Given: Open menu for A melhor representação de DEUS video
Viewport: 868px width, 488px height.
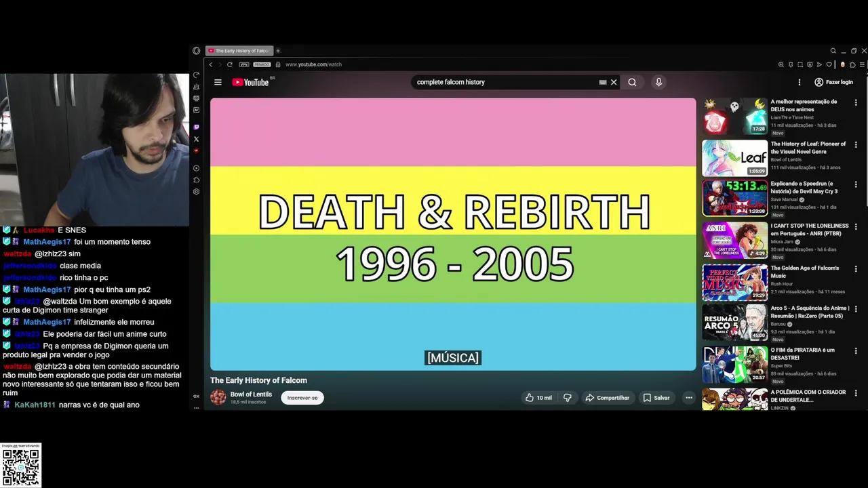Looking at the screenshot, I should pyautogui.click(x=856, y=103).
